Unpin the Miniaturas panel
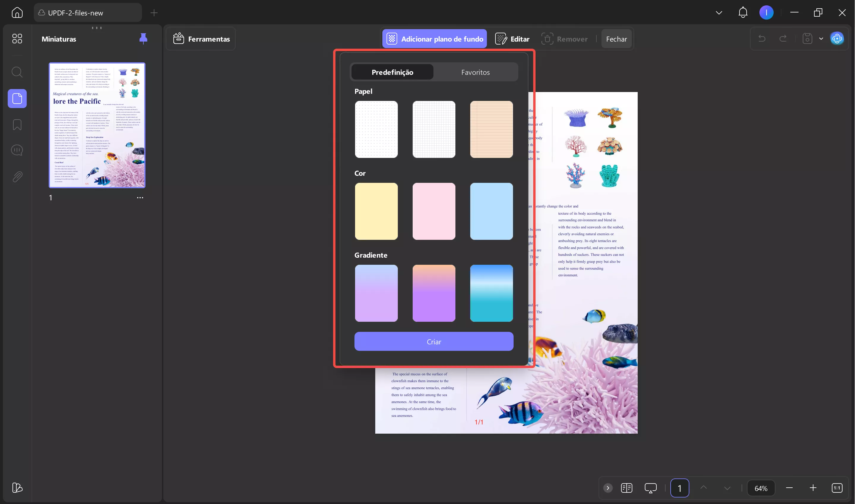855x504 pixels. coord(143,39)
